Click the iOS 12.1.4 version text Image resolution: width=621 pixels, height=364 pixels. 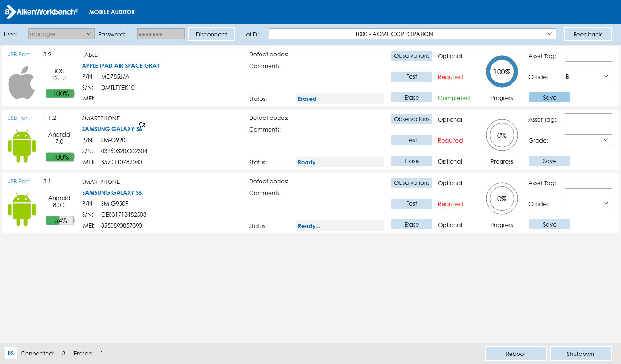(x=59, y=74)
